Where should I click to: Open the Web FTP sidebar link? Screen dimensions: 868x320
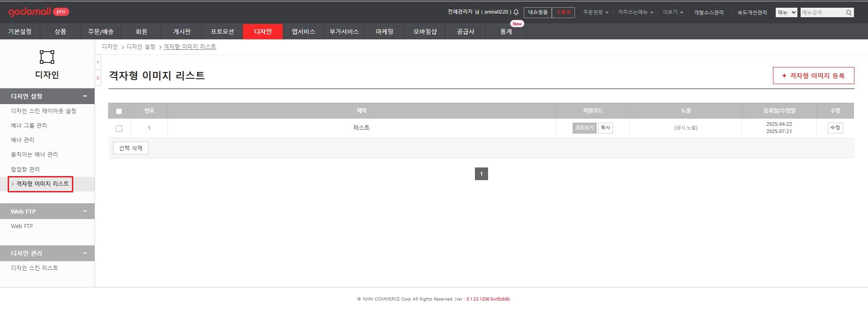22,226
